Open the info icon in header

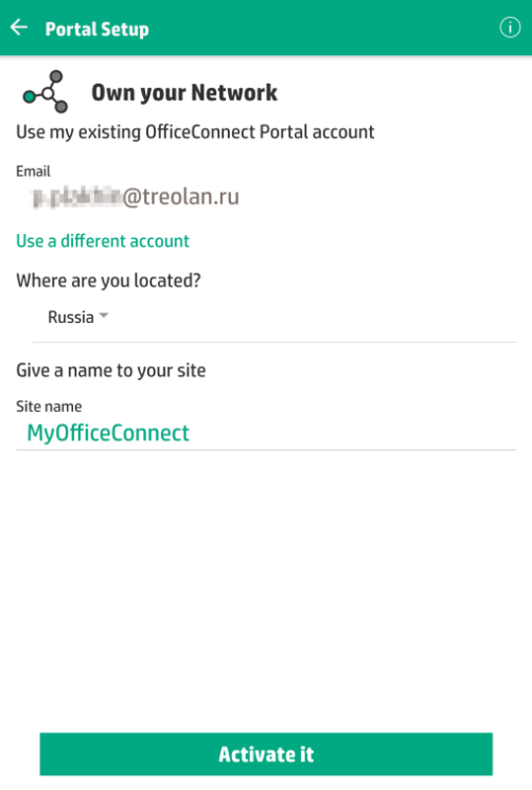tap(510, 28)
